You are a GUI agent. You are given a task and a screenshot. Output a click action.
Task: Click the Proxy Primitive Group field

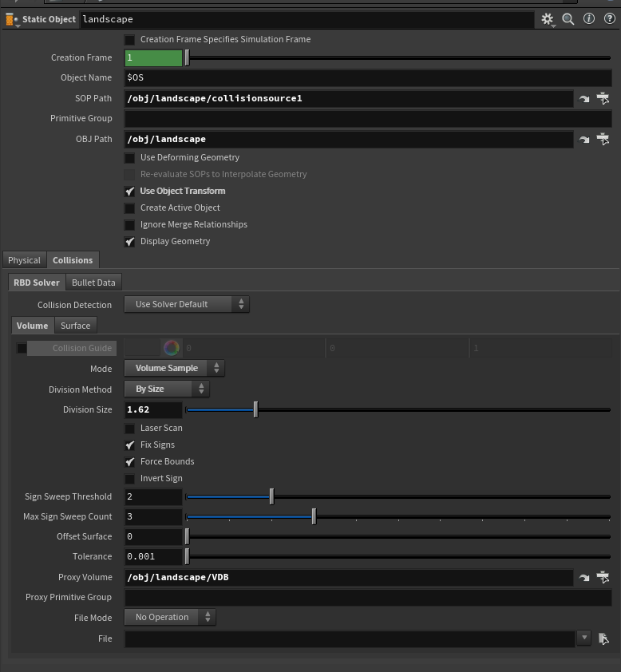(368, 598)
